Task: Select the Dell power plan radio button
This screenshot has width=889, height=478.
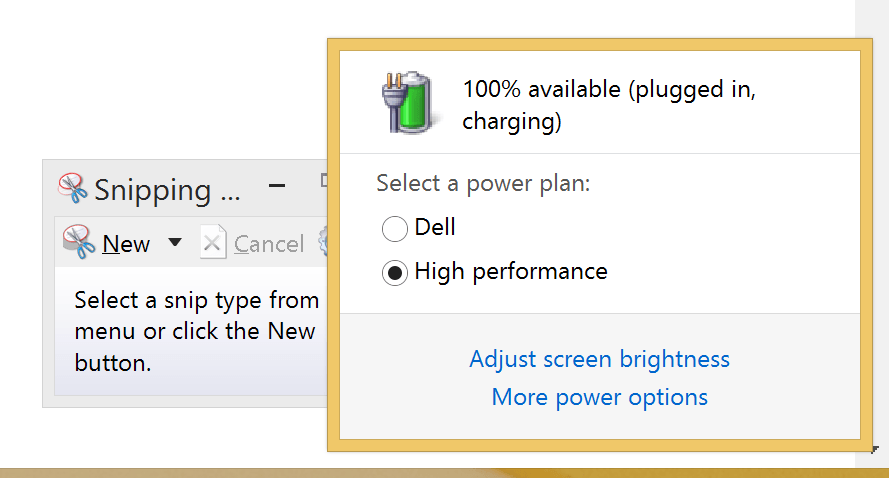Action: click(x=395, y=229)
